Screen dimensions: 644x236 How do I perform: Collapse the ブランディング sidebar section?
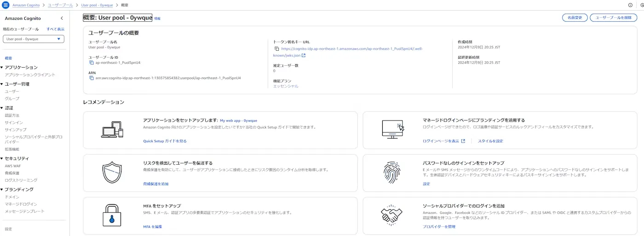coord(2,190)
